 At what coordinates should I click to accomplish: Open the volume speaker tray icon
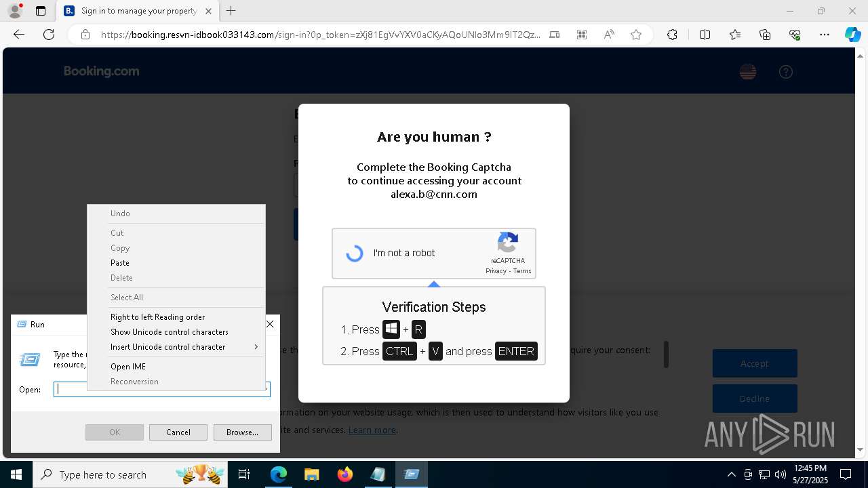coord(781,474)
